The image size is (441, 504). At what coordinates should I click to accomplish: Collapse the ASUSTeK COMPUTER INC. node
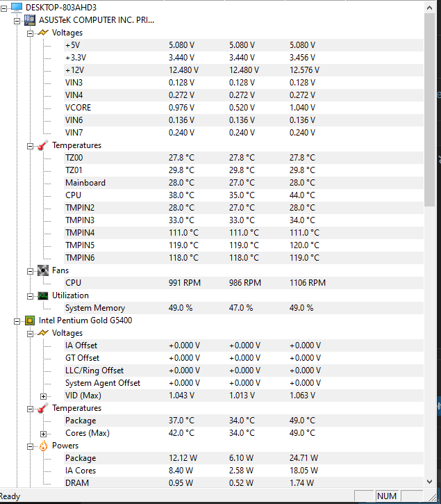click(x=17, y=22)
